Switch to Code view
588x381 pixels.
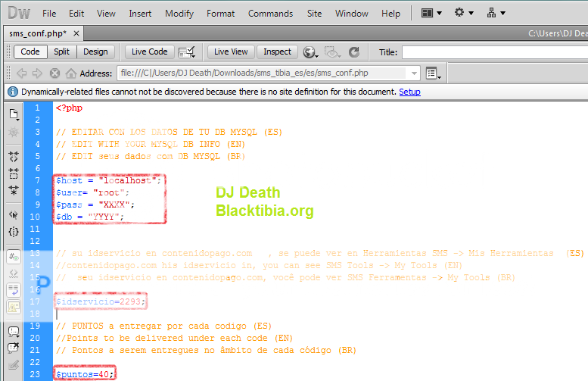(x=30, y=52)
